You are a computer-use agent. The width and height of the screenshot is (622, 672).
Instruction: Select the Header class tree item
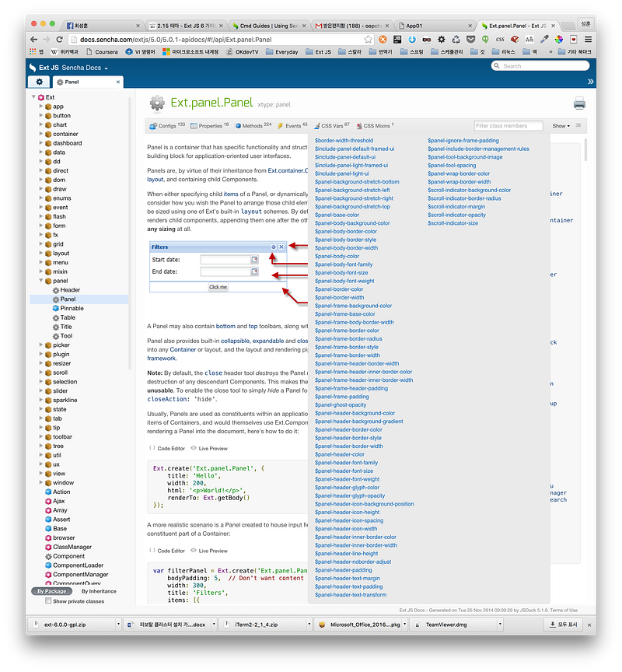70,290
